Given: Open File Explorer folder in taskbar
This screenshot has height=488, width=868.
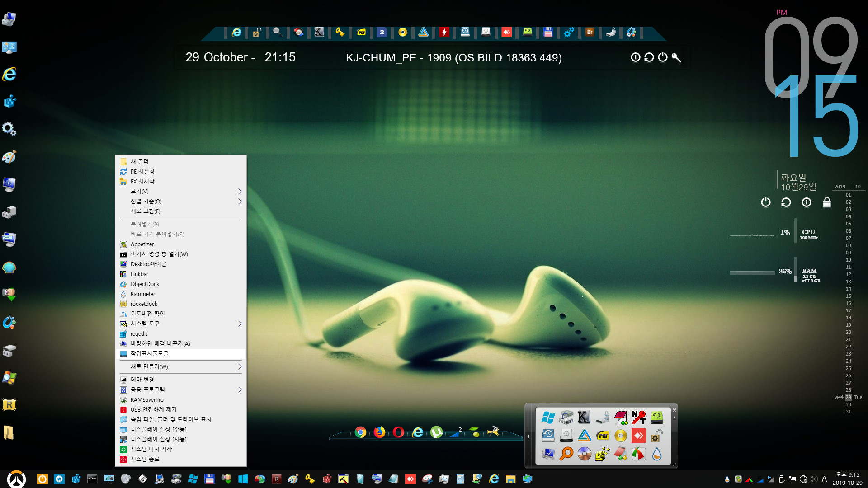Looking at the screenshot, I should 510,479.
